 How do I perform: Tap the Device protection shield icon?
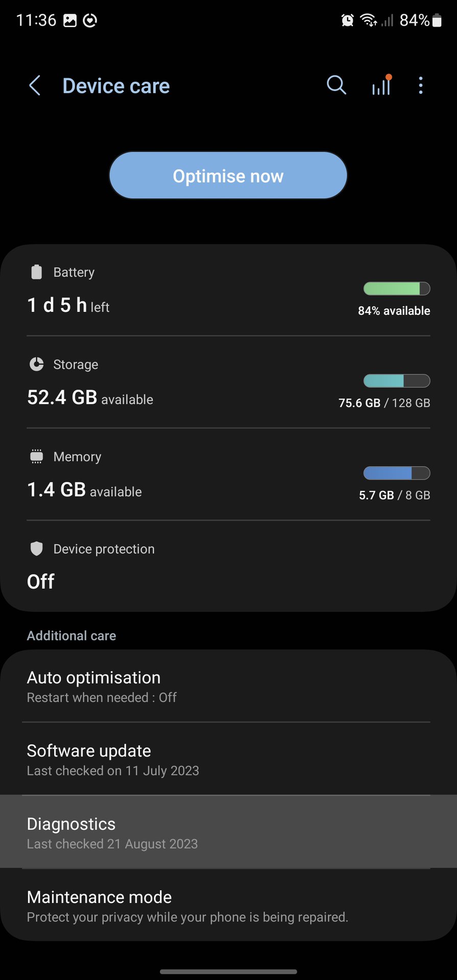tap(37, 549)
